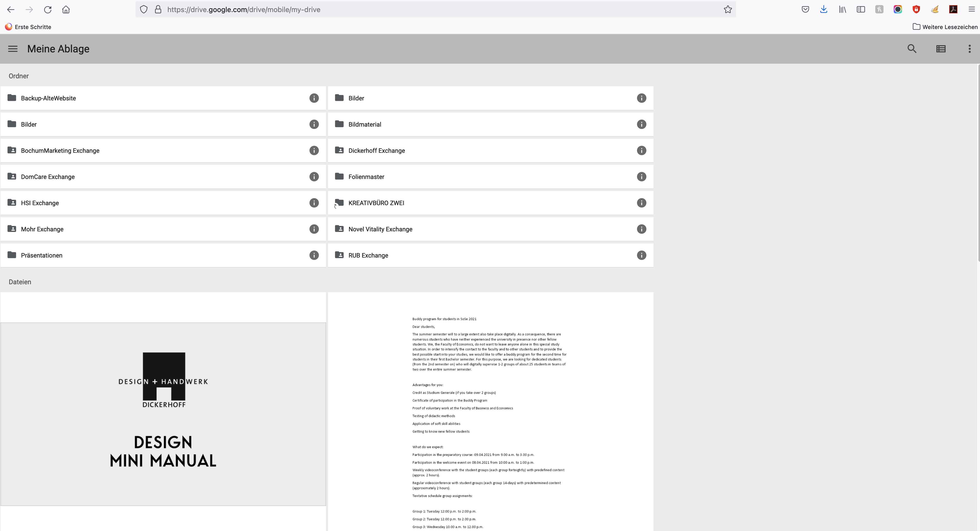Open Design Mini Manual file thumbnail
Image resolution: width=980 pixels, height=531 pixels.
point(163,414)
